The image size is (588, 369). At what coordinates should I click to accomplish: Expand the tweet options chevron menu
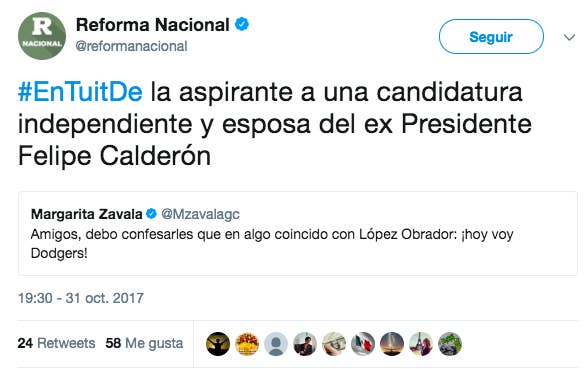569,37
